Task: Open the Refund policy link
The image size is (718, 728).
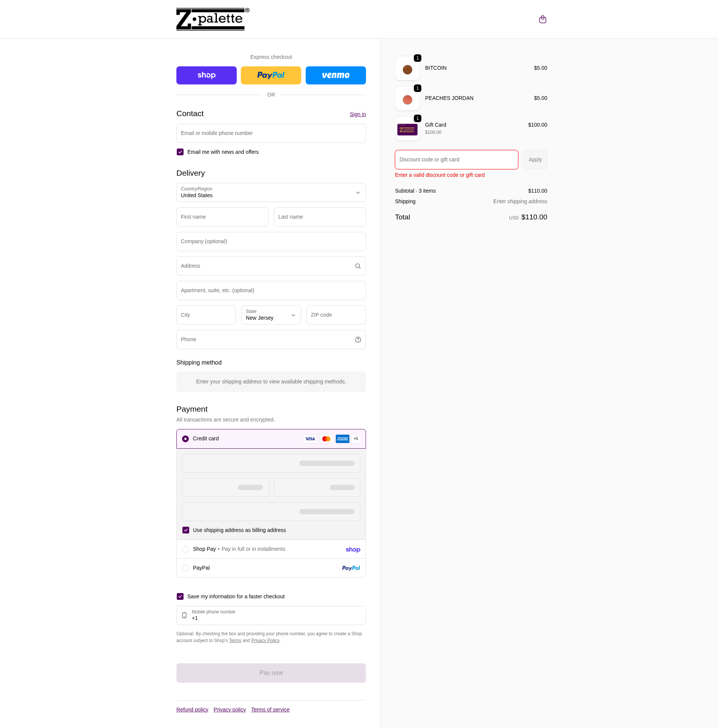Action: [x=192, y=709]
